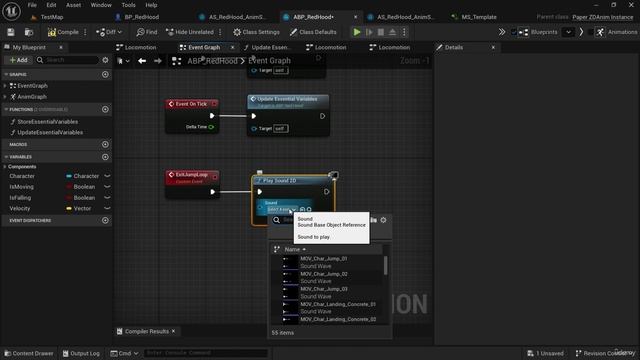The image size is (640, 360).
Task: Open the Content Drawer
Action: click(x=29, y=353)
